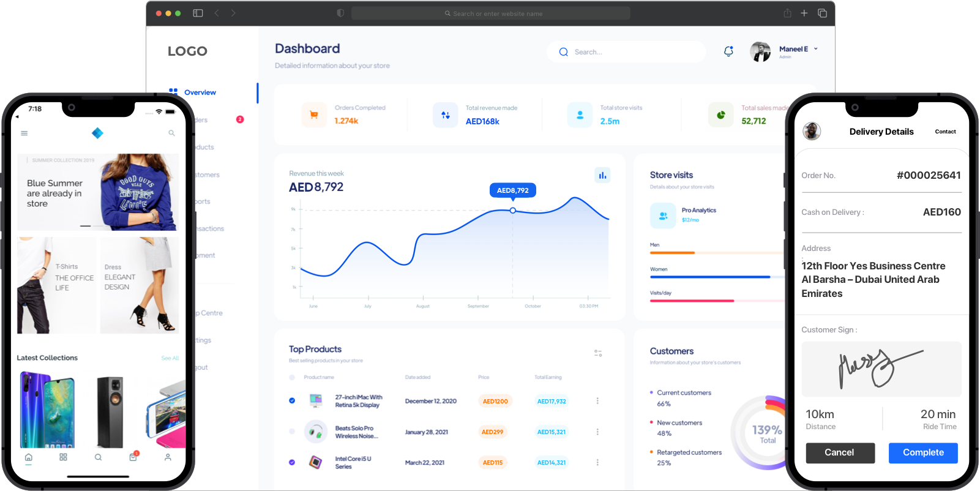The width and height of the screenshot is (980, 491).
Task: Click the LOGO in the dashboard sidebar
Action: [187, 51]
